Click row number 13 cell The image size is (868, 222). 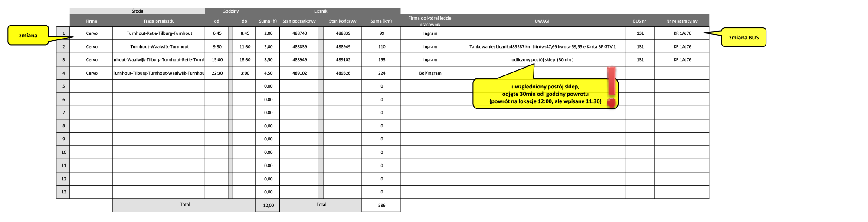(63, 192)
